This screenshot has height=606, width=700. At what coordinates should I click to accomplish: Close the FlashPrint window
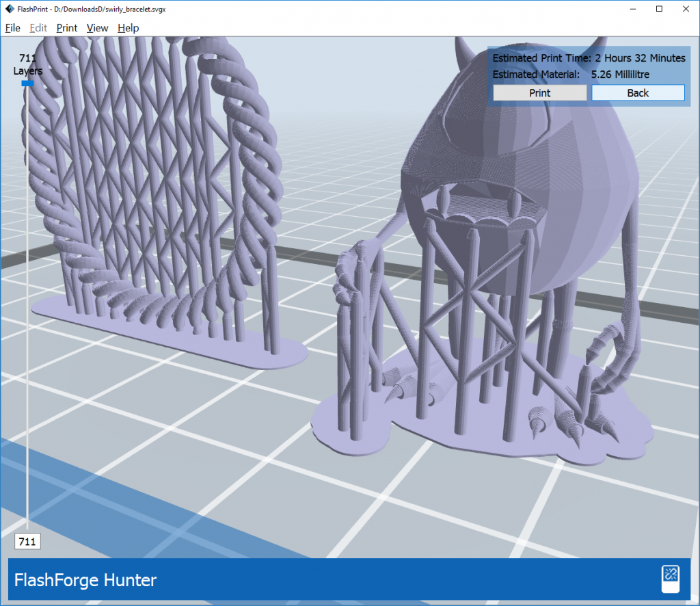[x=686, y=9]
